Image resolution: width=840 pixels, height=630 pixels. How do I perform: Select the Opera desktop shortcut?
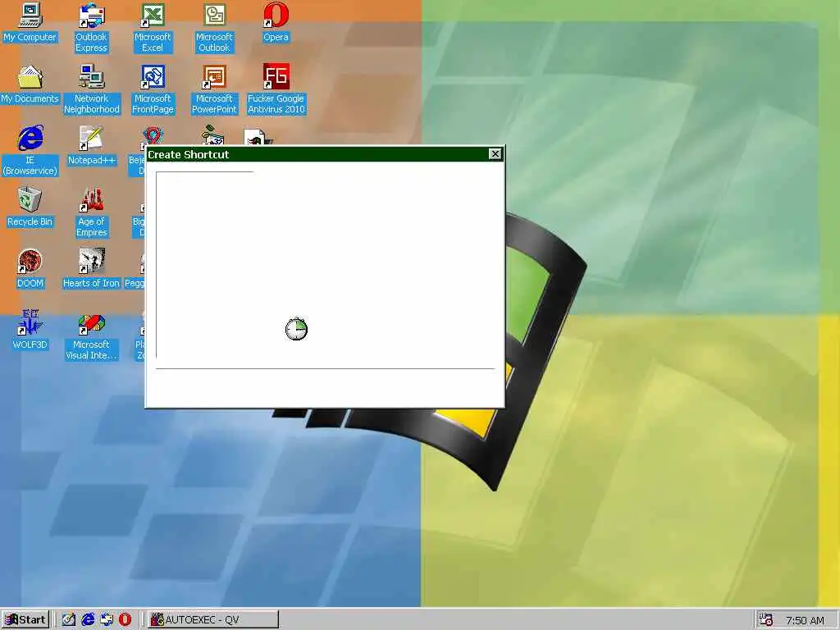click(x=276, y=22)
